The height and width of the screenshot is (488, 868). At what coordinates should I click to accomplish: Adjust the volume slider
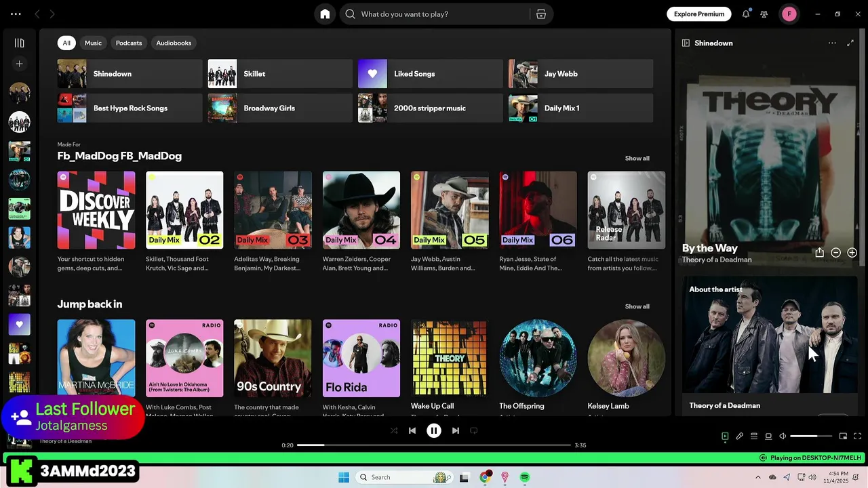[x=810, y=436]
